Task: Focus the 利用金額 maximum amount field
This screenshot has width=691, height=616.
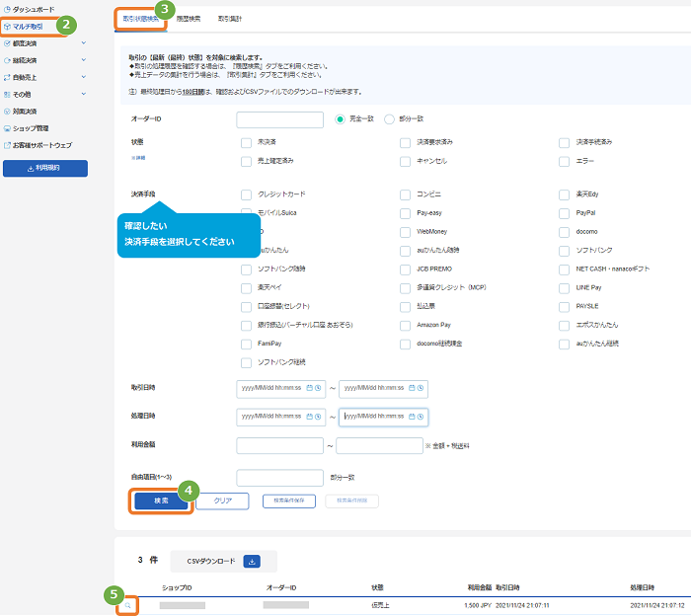Action: click(379, 446)
